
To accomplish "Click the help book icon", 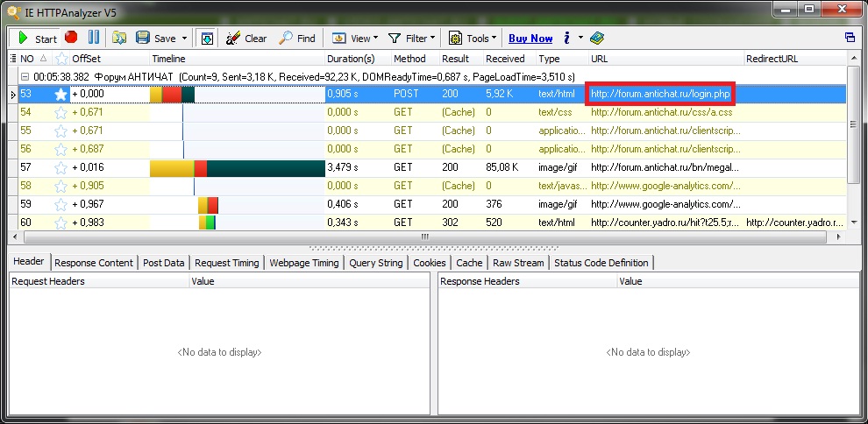I will (x=597, y=39).
